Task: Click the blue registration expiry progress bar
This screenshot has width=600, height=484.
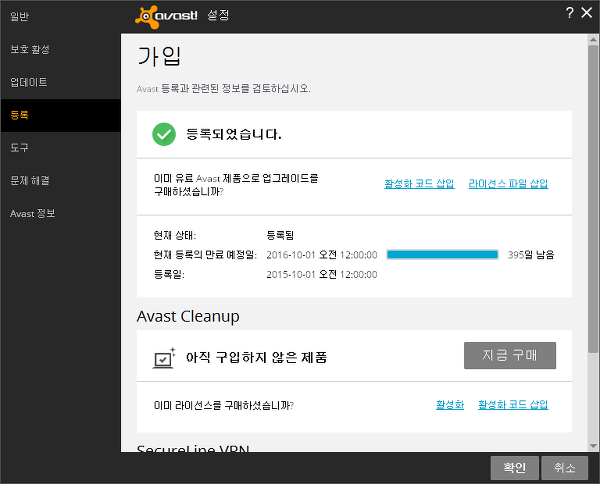Action: [x=442, y=255]
